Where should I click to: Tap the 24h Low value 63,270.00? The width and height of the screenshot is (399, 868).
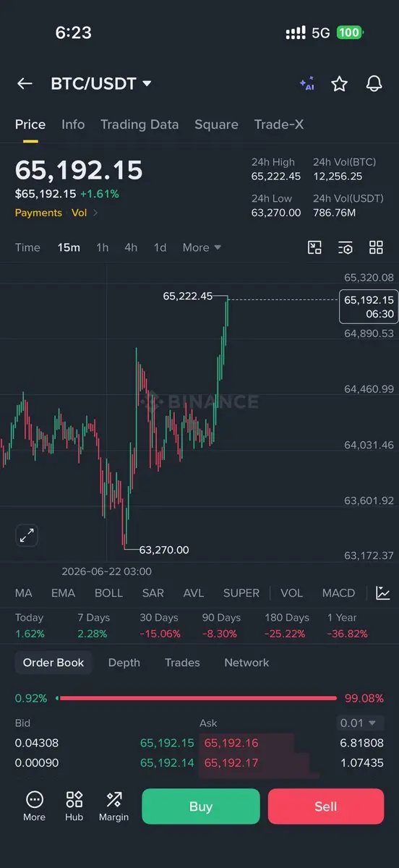click(276, 213)
